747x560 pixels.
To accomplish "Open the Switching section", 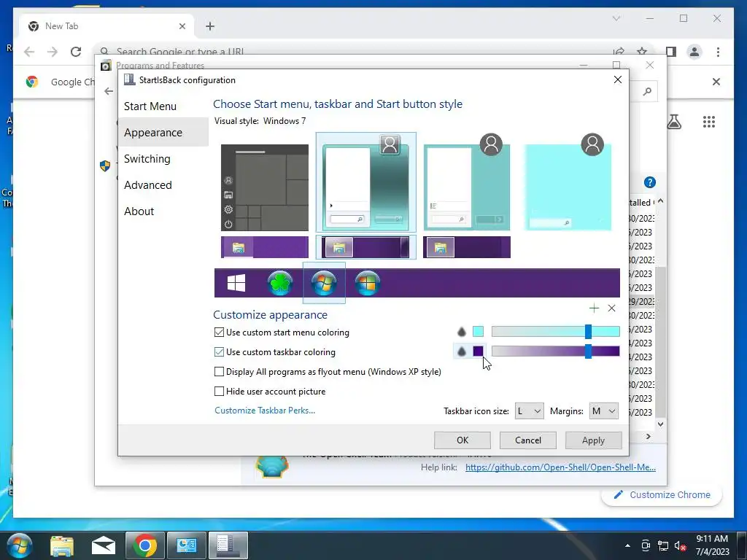I will tap(147, 158).
